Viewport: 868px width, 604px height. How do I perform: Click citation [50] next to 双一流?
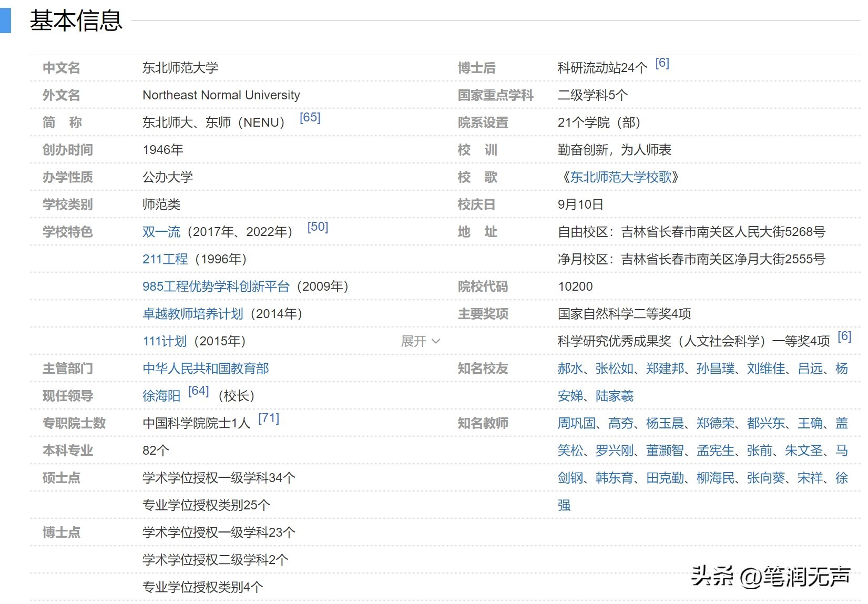click(318, 227)
